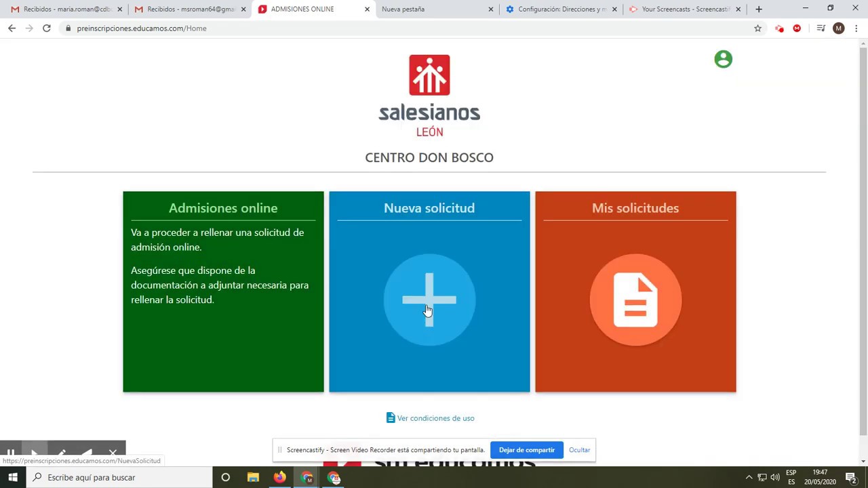The height and width of the screenshot is (488, 868).
Task: Click the browser forward arrow
Action: click(29, 28)
